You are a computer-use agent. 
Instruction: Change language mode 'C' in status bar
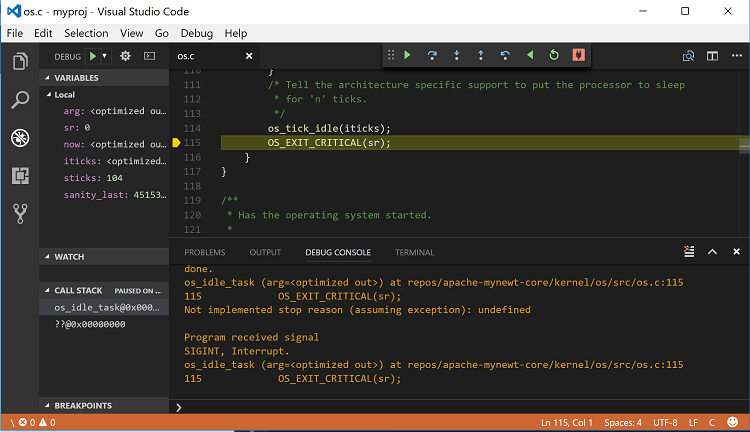coord(712,422)
